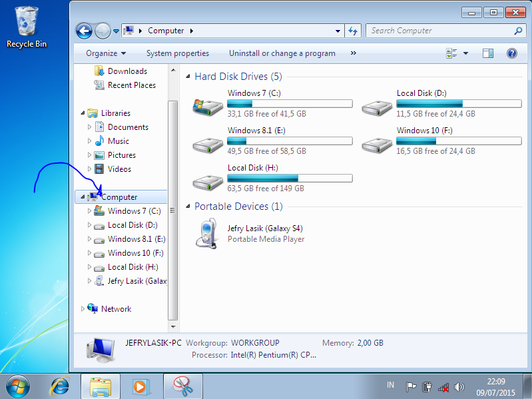Screen dimensions: 532x399
Task: Select Downloads in navigation pane
Action: (x=127, y=71)
